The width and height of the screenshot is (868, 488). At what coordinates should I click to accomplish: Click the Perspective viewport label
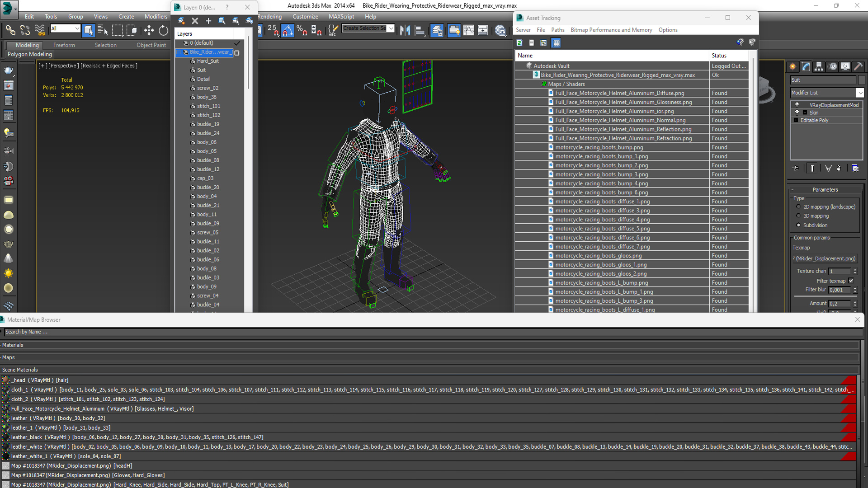click(63, 66)
